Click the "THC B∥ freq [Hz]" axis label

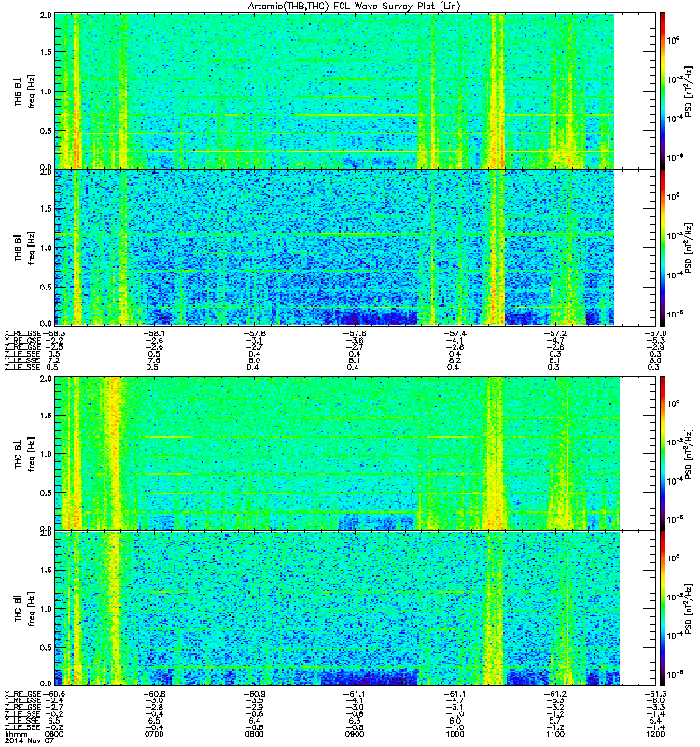click(24, 609)
